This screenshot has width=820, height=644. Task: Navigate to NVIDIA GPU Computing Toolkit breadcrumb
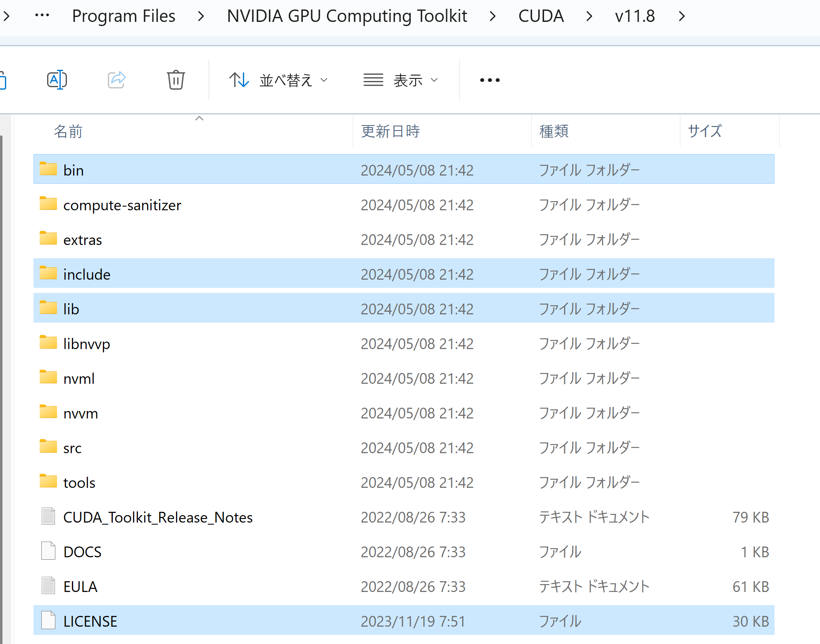point(347,16)
